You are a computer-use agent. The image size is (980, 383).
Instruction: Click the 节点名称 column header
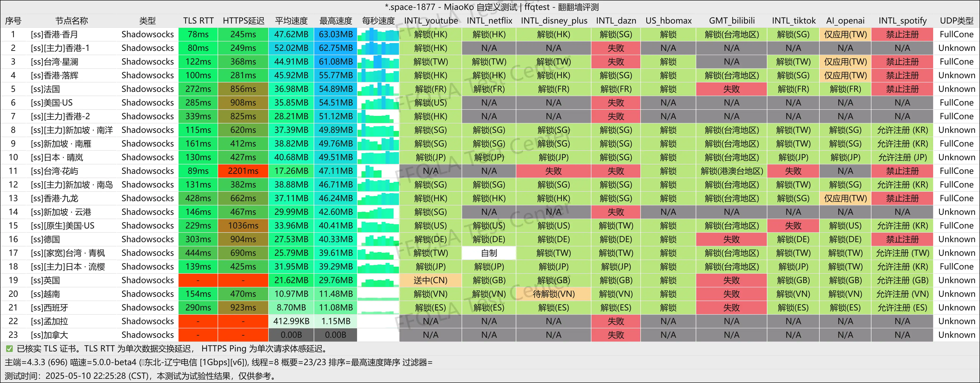72,20
